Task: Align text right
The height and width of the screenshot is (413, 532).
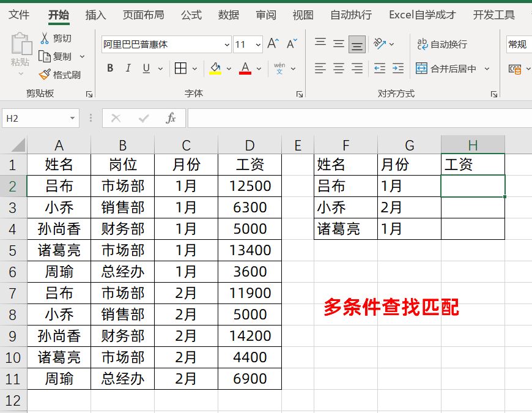Action: pos(357,68)
